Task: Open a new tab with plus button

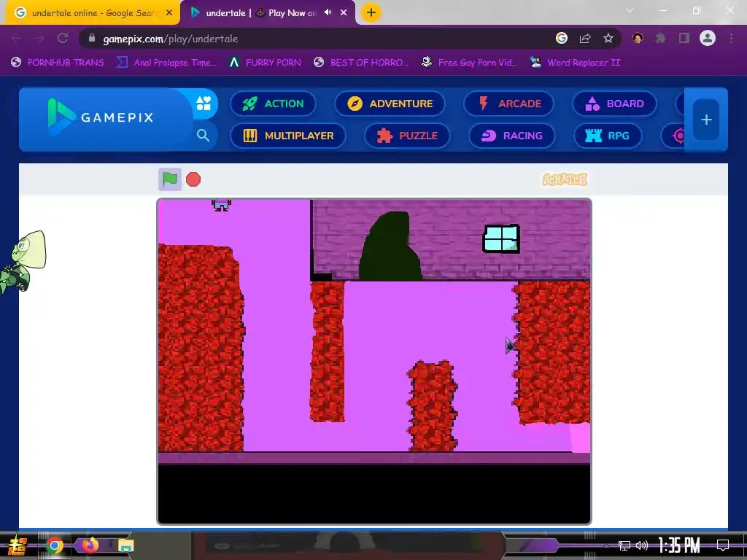Action: [371, 12]
